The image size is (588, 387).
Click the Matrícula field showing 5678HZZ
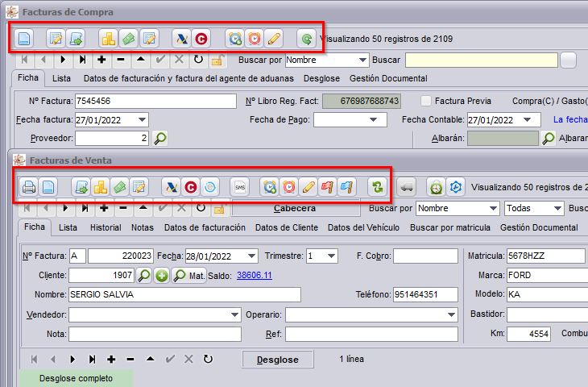(x=545, y=256)
